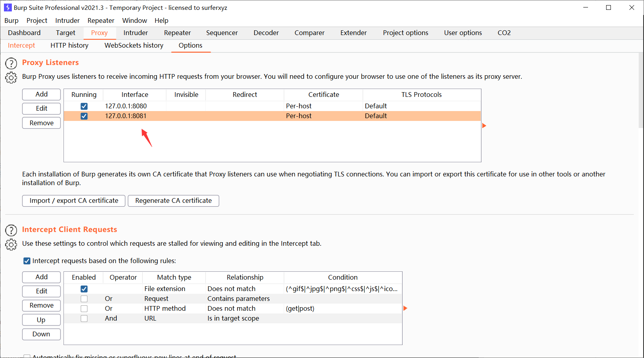644x358 pixels.
Task: Expand intercept rules table with orange arrow
Action: click(405, 308)
